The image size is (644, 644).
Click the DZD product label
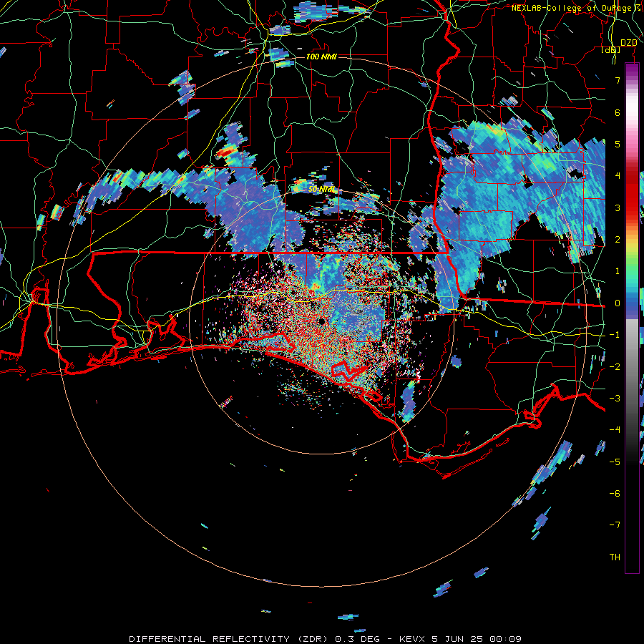click(629, 43)
